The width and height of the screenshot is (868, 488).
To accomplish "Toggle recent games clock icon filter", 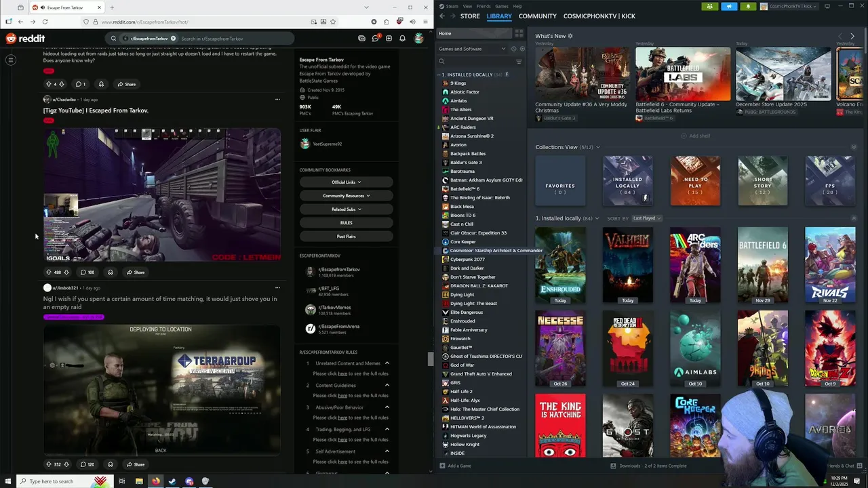I will pyautogui.click(x=513, y=49).
